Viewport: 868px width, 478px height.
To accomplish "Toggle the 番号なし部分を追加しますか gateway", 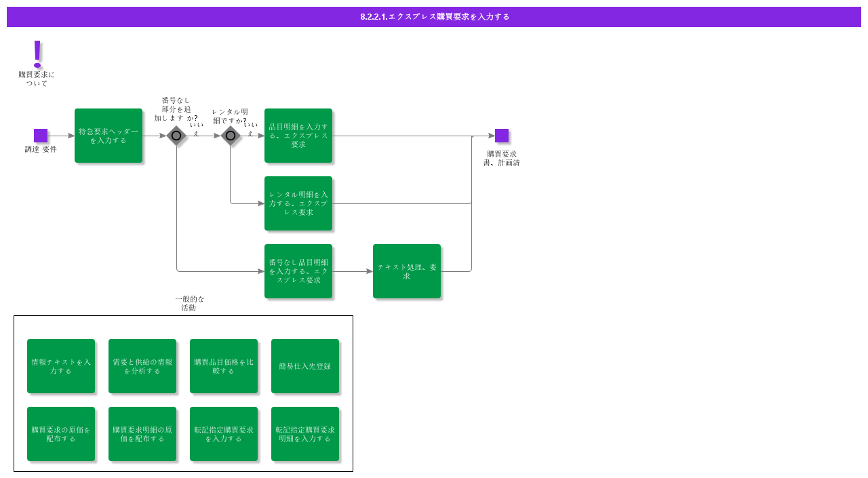I will pos(177,136).
